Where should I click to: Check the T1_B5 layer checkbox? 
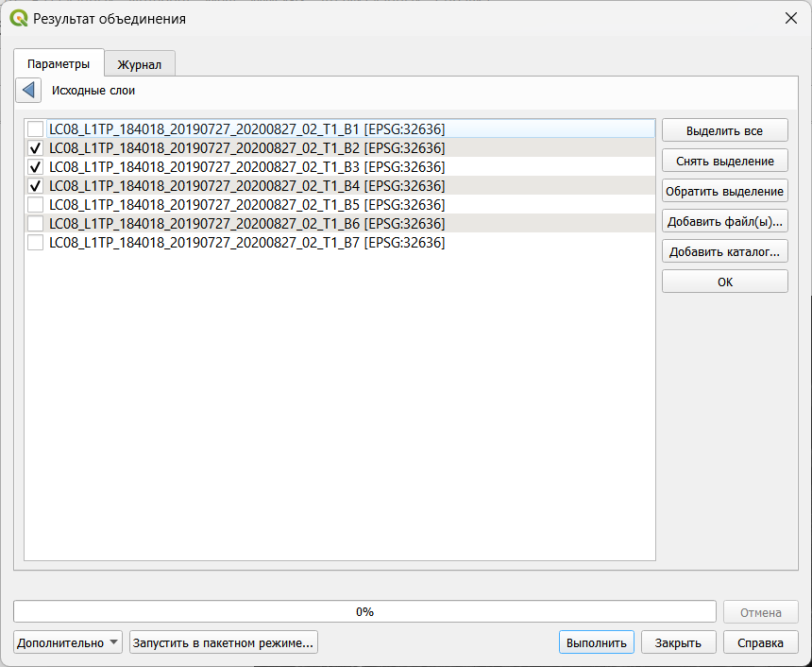pos(35,204)
